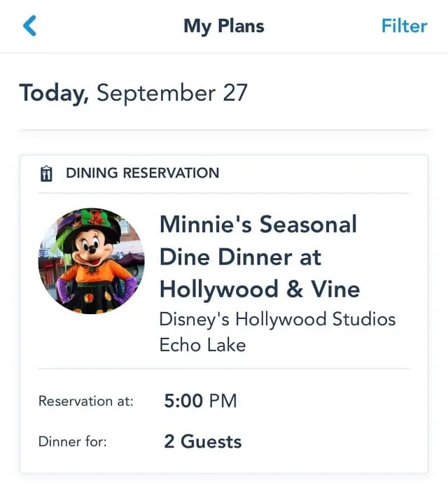448x498 pixels.
Task: Tap the PM text beside 5:00
Action: (223, 401)
